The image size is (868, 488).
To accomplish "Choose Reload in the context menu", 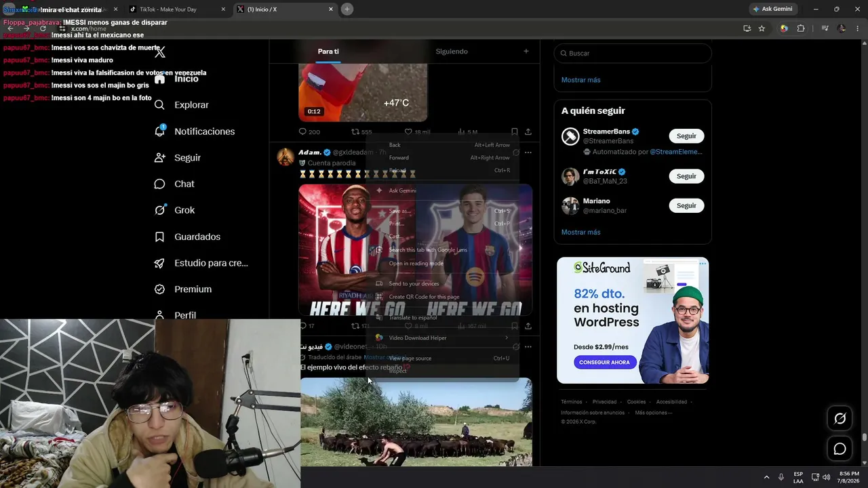I will click(x=442, y=171).
